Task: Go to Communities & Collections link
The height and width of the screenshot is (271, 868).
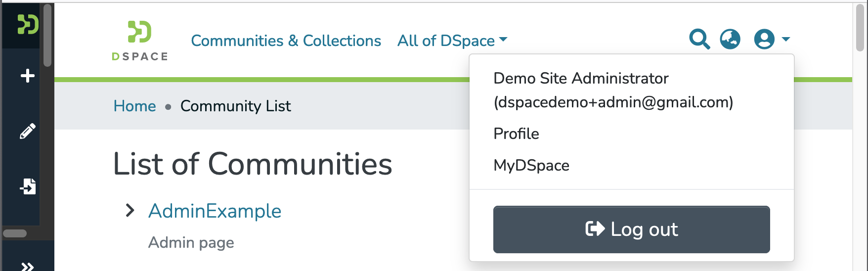Action: click(x=286, y=41)
